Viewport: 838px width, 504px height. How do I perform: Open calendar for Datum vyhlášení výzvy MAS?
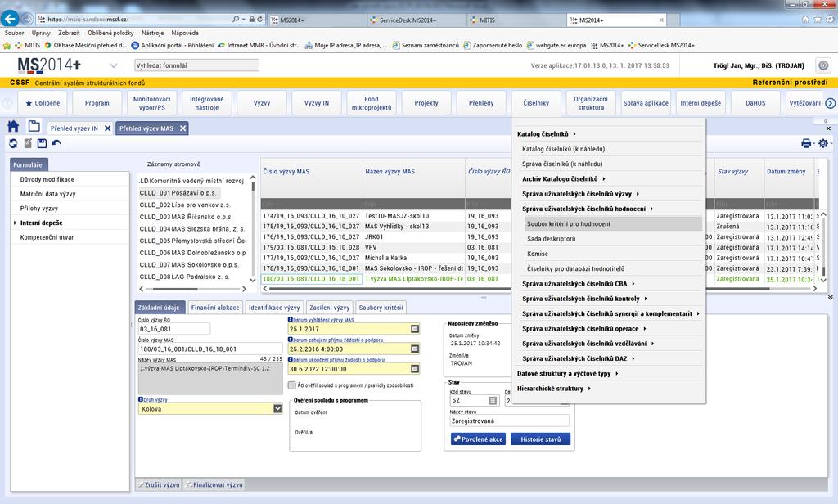click(x=415, y=329)
